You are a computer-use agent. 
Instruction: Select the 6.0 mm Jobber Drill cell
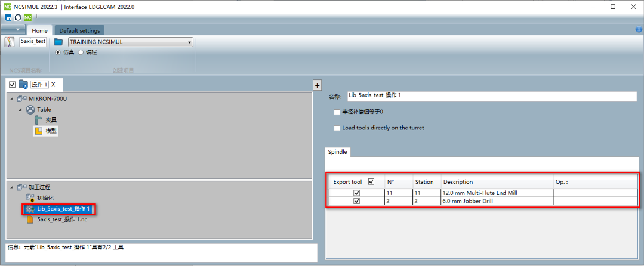497,201
